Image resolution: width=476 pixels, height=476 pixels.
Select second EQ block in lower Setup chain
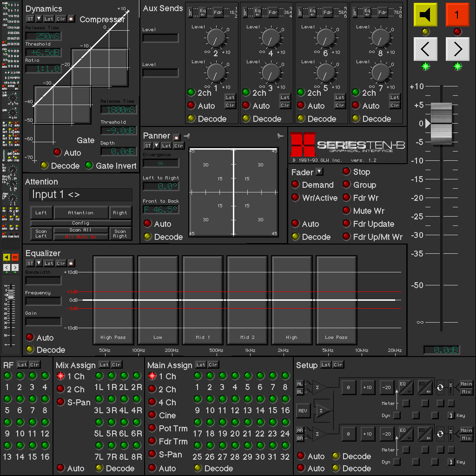click(x=425, y=434)
